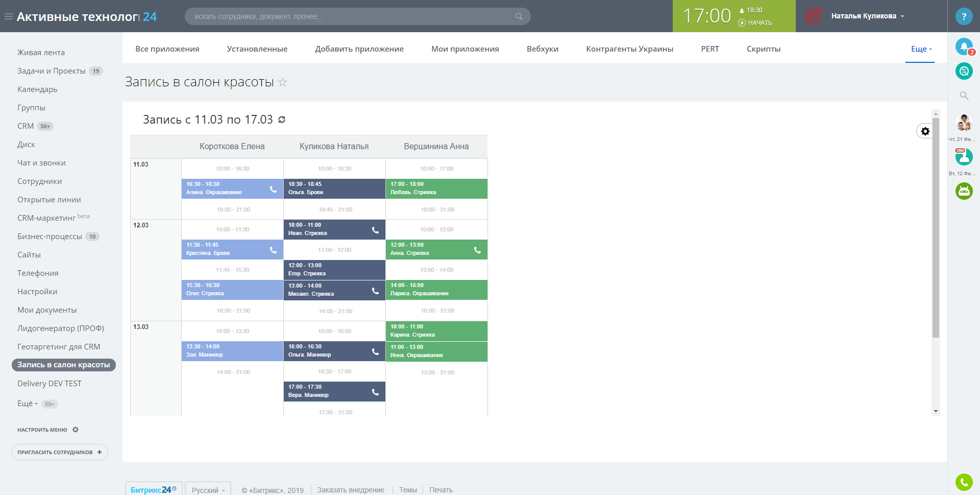Focus the employee and document search field

pyautogui.click(x=357, y=16)
